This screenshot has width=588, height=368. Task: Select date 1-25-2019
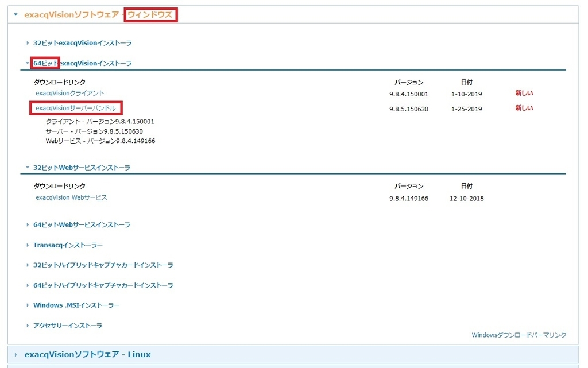coord(467,110)
